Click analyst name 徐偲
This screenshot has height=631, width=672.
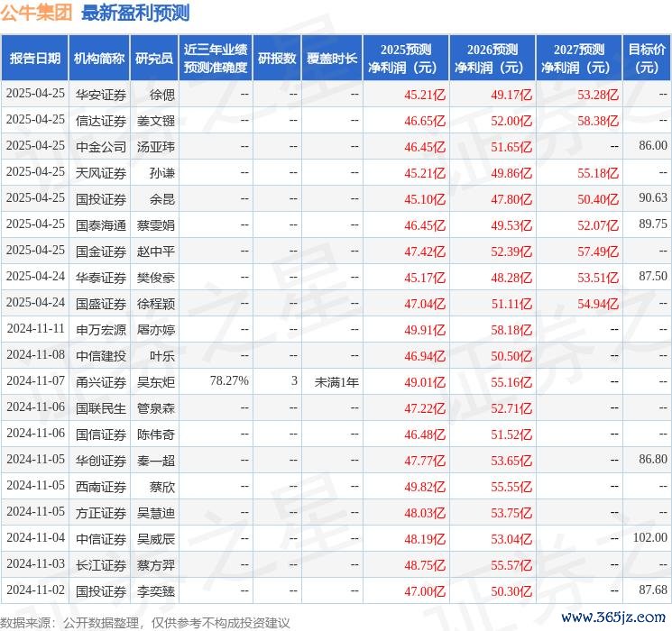point(162,95)
